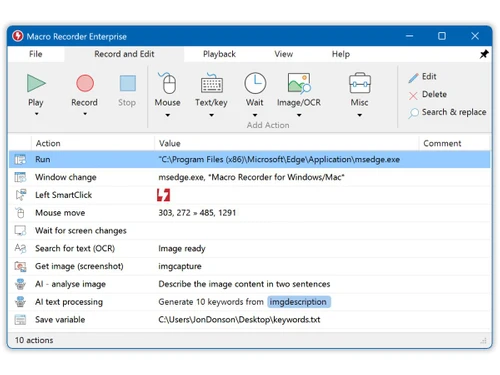
Task: Click the Search for text OCR icon
Action: pyautogui.click(x=20, y=248)
